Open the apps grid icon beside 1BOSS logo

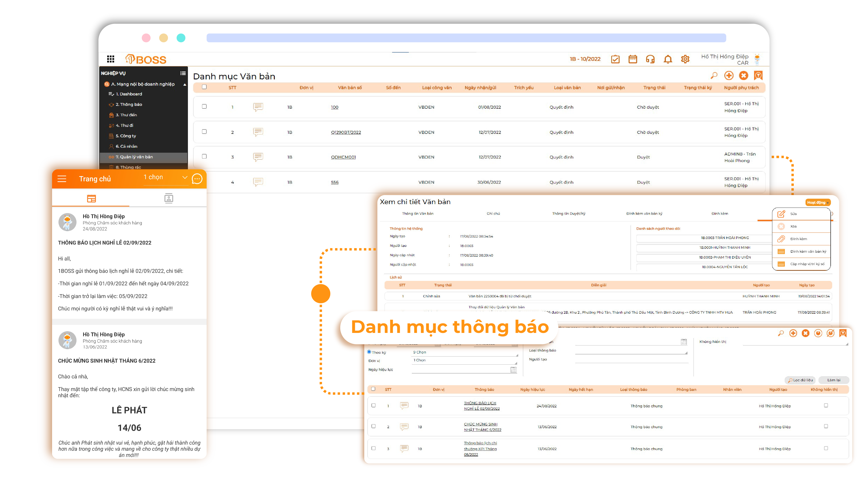(110, 59)
